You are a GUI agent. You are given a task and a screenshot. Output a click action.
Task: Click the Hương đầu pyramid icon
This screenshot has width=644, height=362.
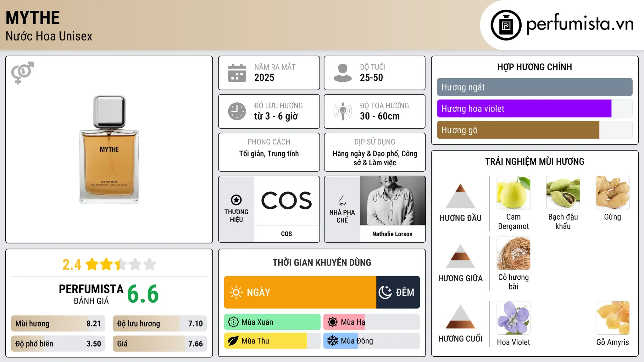460,196
